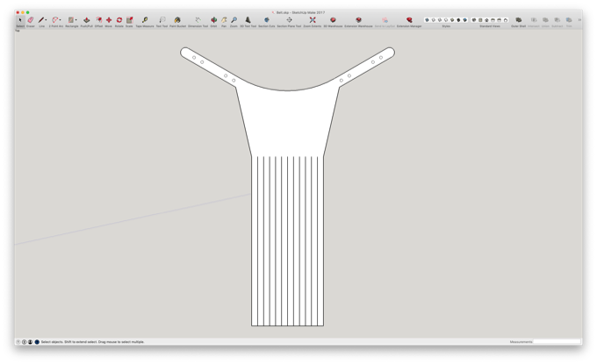Pick the Line pencil tool
The height and width of the screenshot is (364, 597).
click(40, 20)
